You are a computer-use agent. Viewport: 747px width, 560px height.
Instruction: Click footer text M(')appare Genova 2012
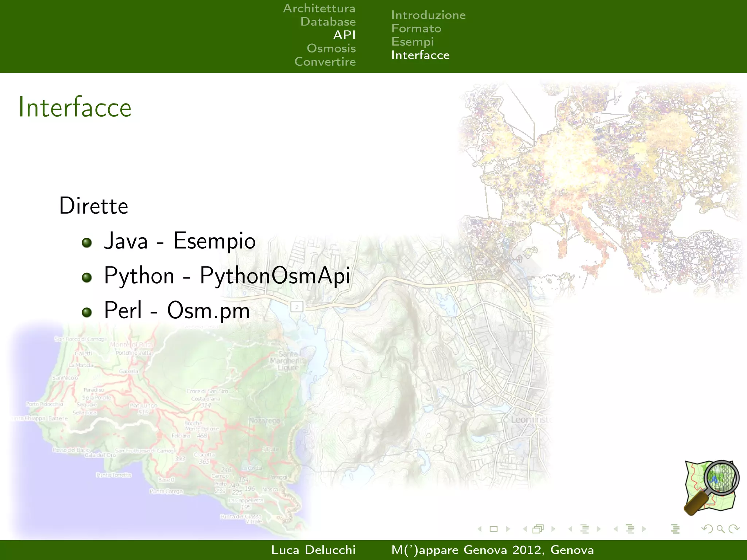coord(468,550)
